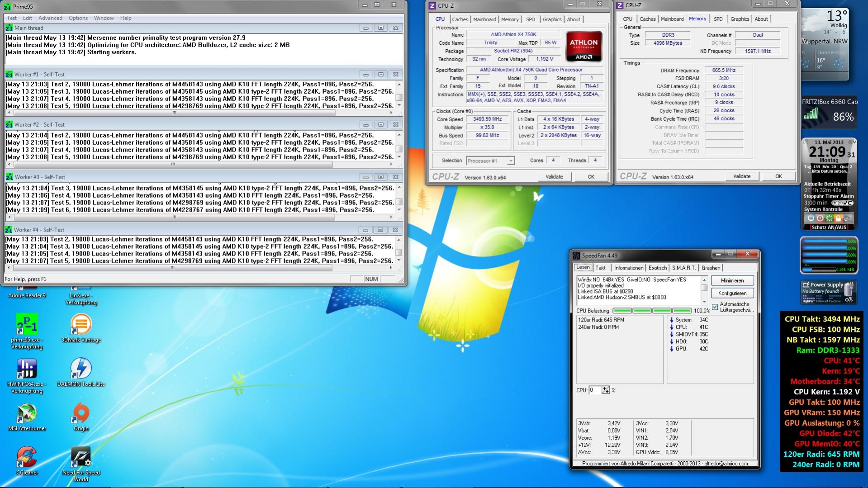Image resolution: width=868 pixels, height=488 pixels.
Task: Select the MSI Afterburner desktop icon
Action: click(27, 417)
